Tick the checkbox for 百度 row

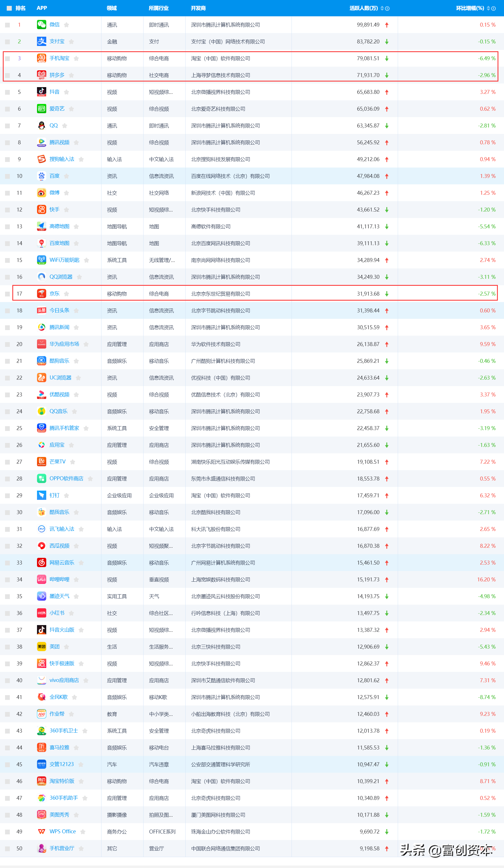(x=7, y=176)
